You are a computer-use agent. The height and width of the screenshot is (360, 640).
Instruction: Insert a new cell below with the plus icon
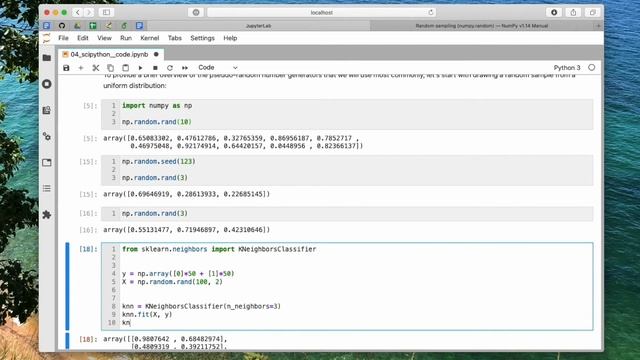[81, 68]
